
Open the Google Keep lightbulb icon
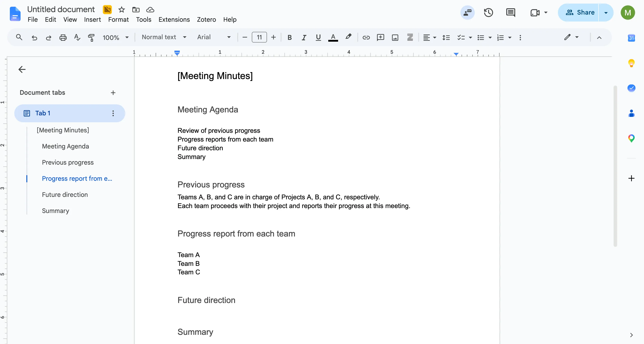click(x=631, y=63)
